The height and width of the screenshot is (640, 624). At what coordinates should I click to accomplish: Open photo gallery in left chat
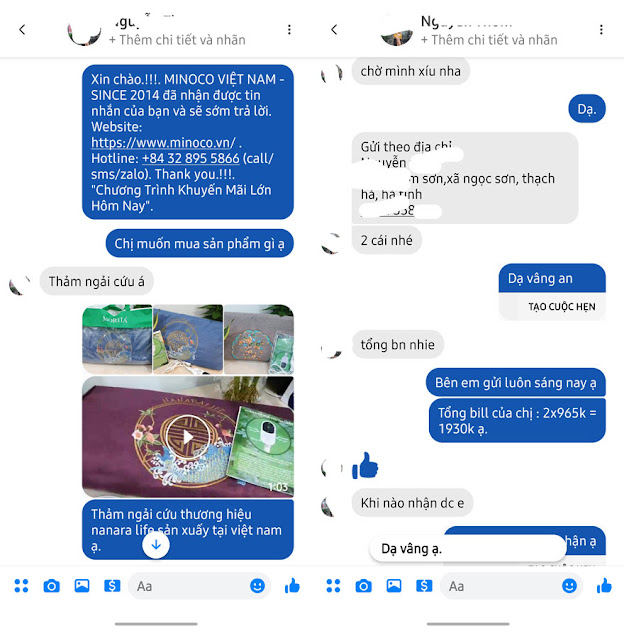pyautogui.click(x=82, y=586)
